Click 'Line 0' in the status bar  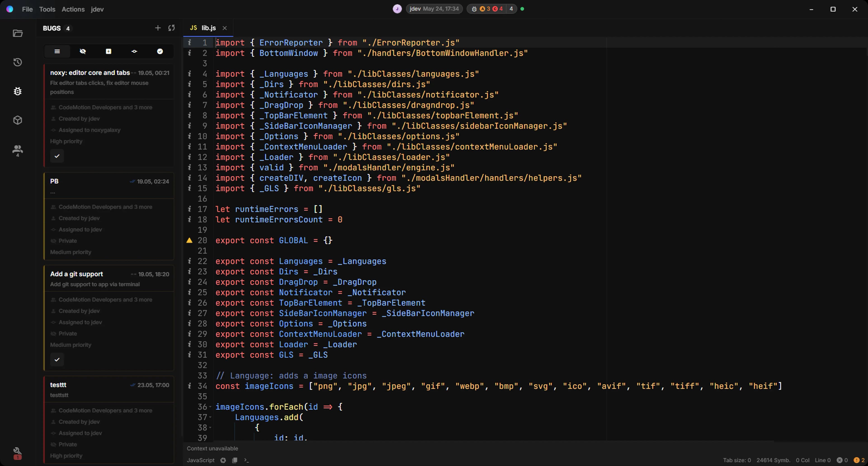point(823,460)
